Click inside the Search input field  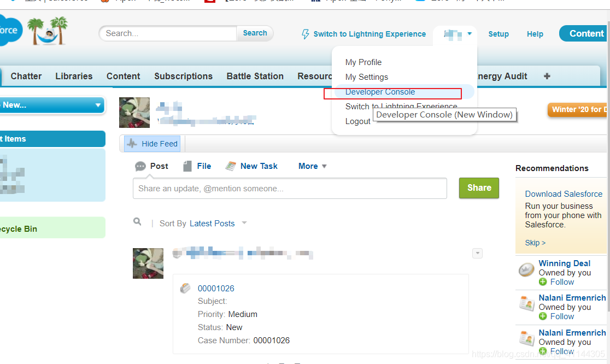pos(164,33)
